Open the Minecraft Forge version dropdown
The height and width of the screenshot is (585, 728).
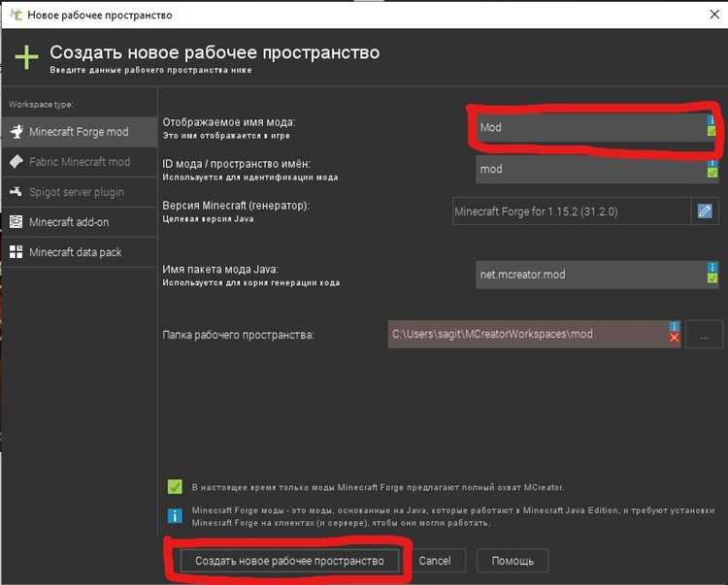click(x=572, y=211)
